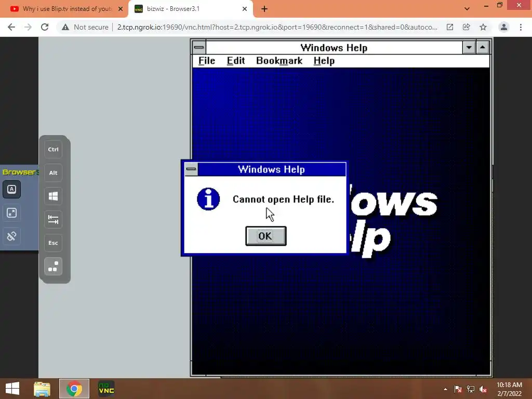Close the Blip.tv YouTube tab
The width and height of the screenshot is (532, 399).
point(121,9)
